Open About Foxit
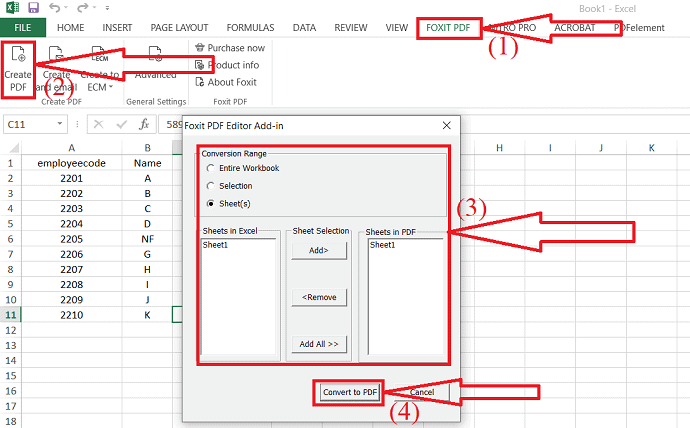This screenshot has height=428, width=690. tap(226, 82)
